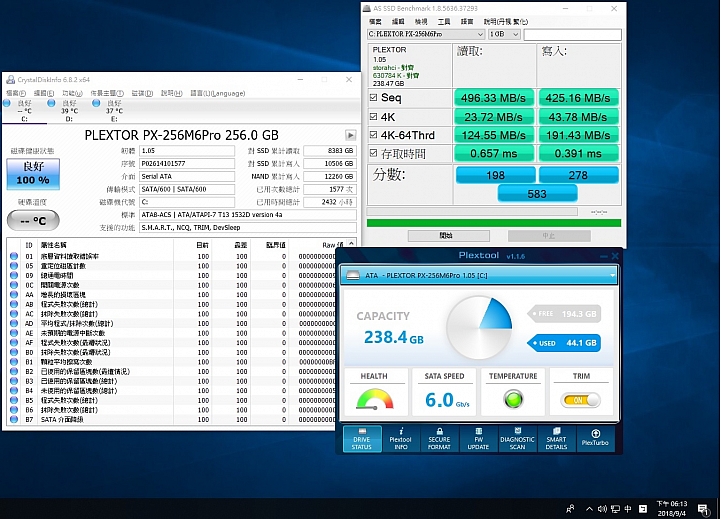The image size is (721, 519).
Task: Open Plextool Info panel
Action: (401, 439)
